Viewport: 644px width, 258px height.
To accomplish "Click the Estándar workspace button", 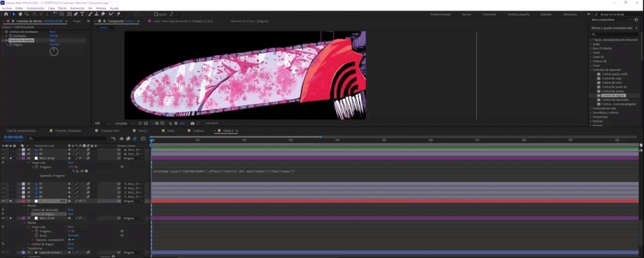I will pos(546,14).
